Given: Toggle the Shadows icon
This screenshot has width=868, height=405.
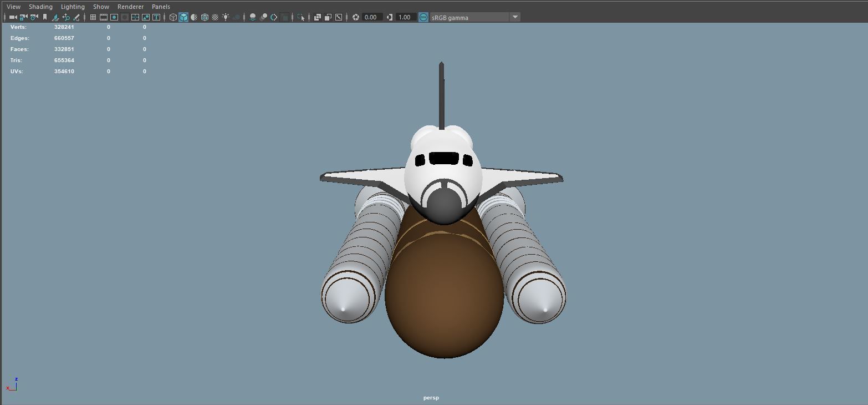Looking at the screenshot, I should [x=236, y=17].
